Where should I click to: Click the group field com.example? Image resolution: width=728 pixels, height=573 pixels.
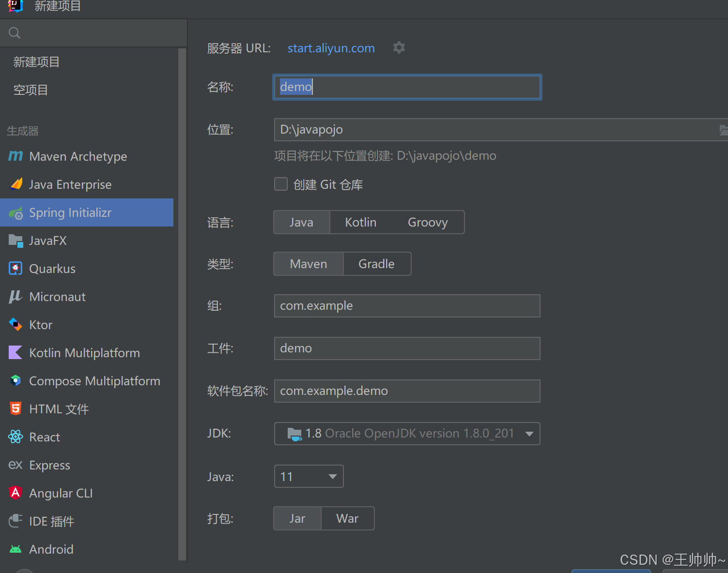point(407,306)
